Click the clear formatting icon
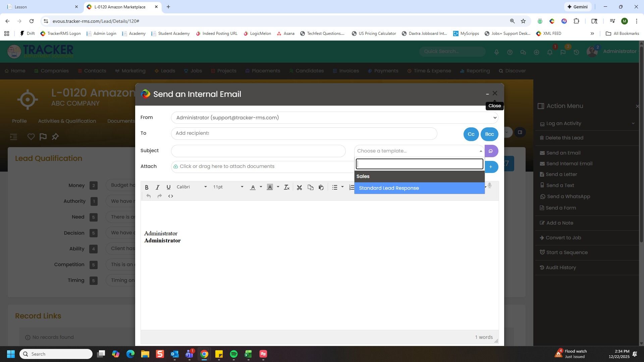 (x=287, y=187)
